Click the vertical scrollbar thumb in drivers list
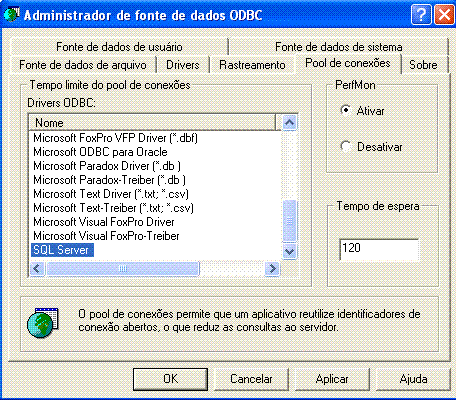This screenshot has width=457, height=400. pyautogui.click(x=289, y=221)
